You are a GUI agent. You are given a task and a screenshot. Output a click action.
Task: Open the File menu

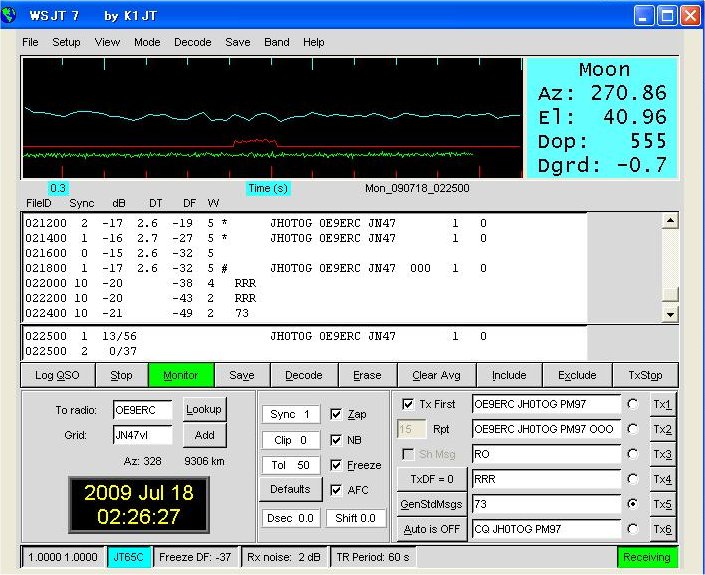click(x=30, y=42)
